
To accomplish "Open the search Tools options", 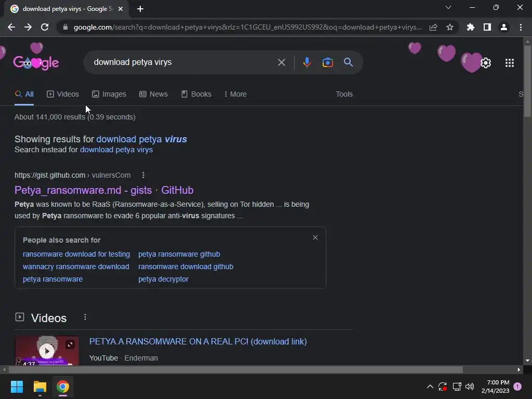I will (344, 94).
